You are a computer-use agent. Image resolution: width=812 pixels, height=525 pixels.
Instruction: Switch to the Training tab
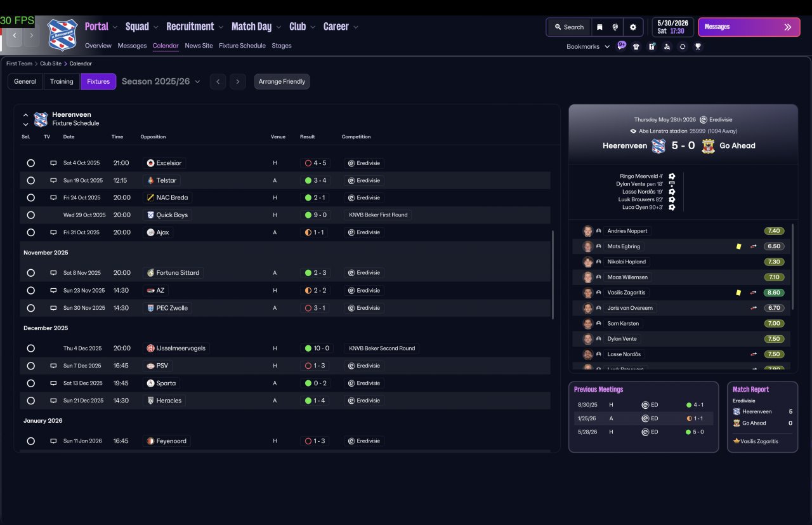tap(62, 81)
